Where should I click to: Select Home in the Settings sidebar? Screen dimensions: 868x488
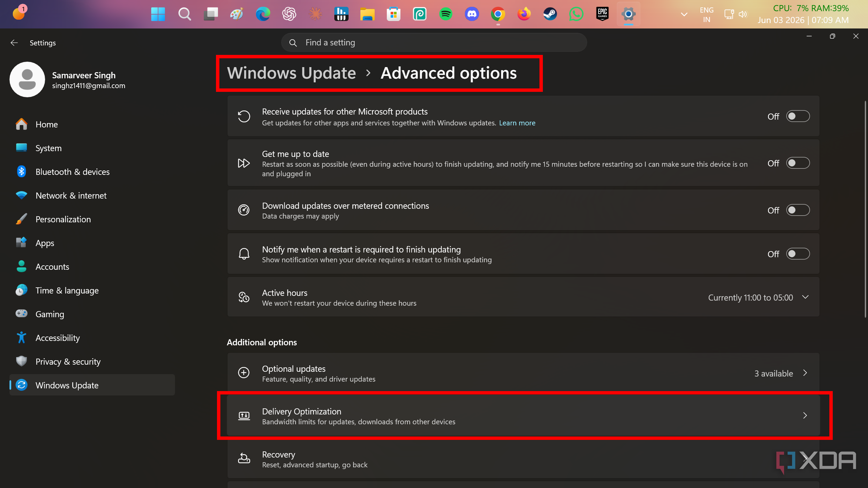[92, 124]
